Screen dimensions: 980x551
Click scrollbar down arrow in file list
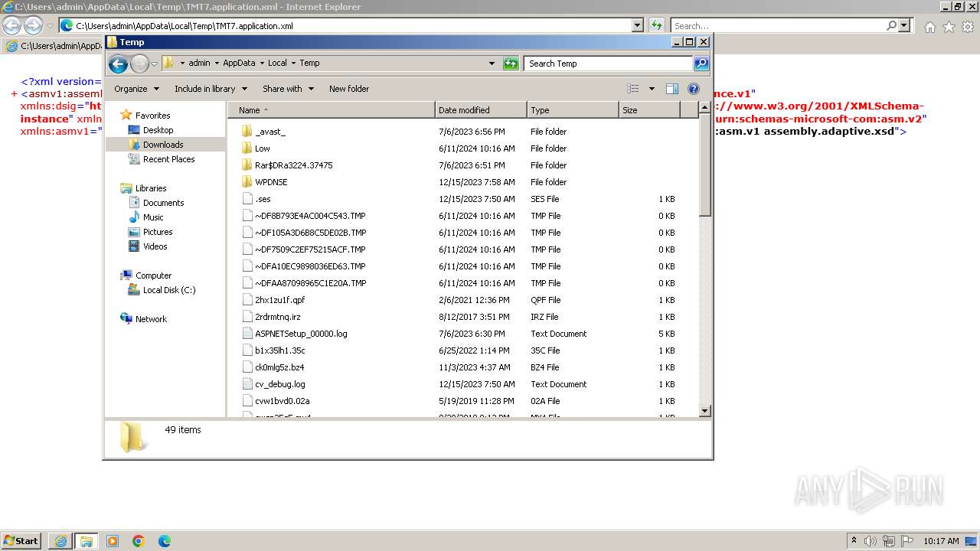pos(705,411)
